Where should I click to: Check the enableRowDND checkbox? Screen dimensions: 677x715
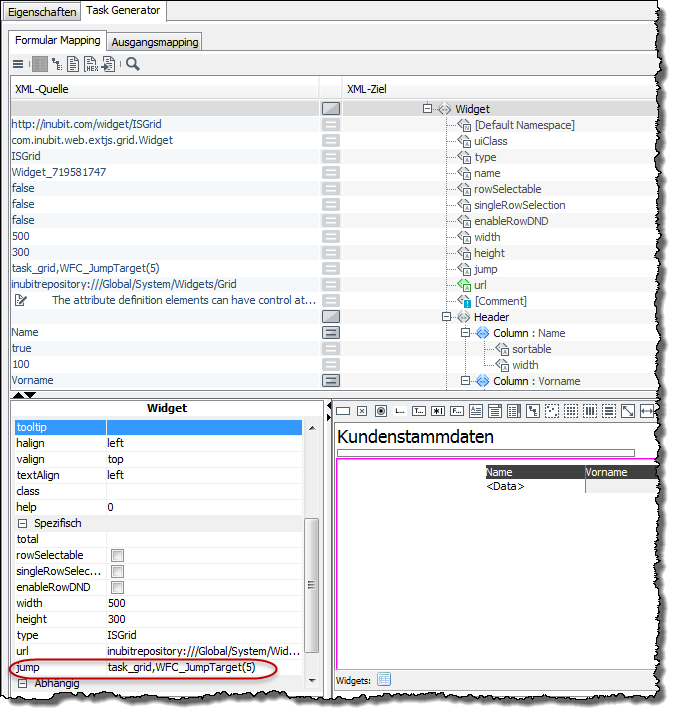click(x=117, y=588)
